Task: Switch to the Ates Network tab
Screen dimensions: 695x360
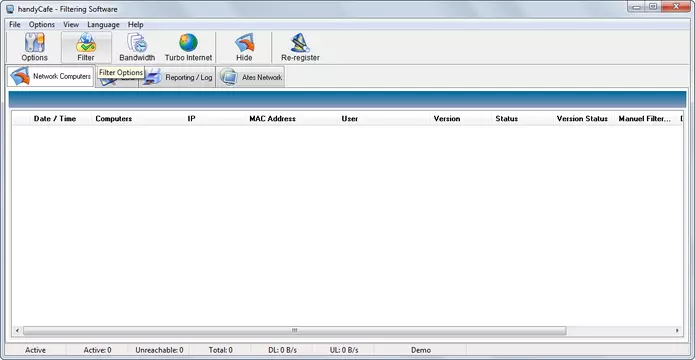Action: [251, 77]
